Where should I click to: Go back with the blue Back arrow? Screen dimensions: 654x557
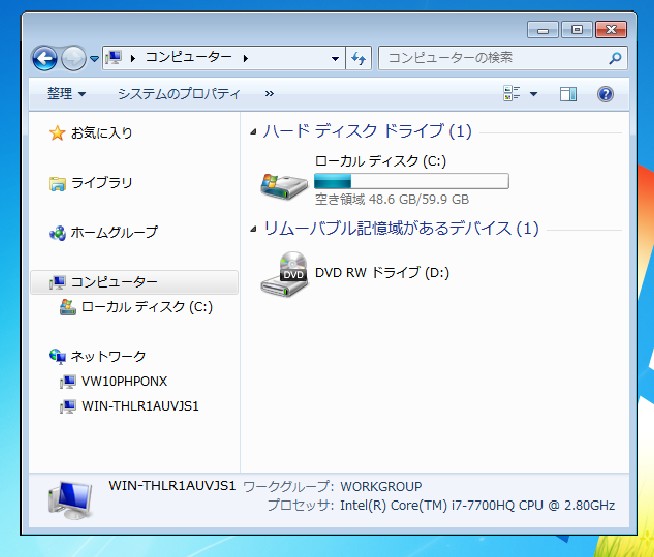[x=45, y=58]
